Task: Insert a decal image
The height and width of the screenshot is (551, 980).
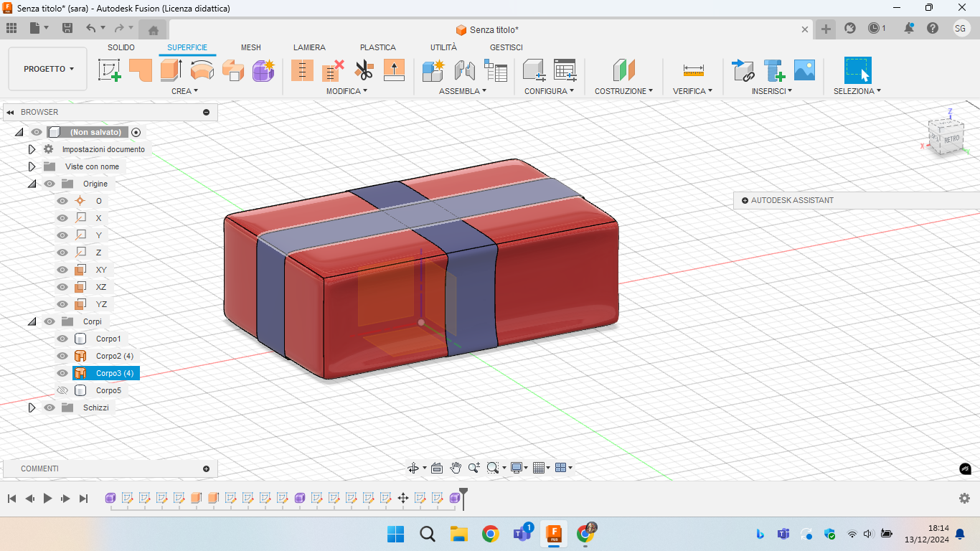Action: 804,70
